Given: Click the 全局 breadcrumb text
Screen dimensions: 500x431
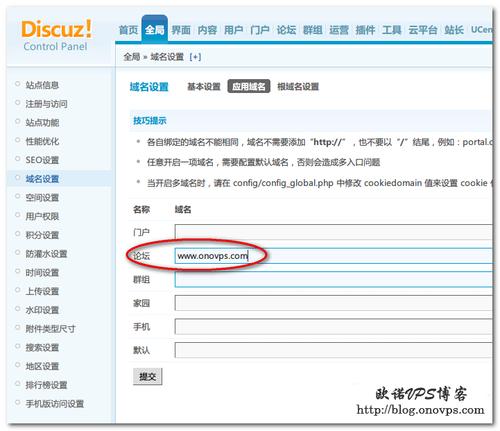Looking at the screenshot, I should (132, 57).
